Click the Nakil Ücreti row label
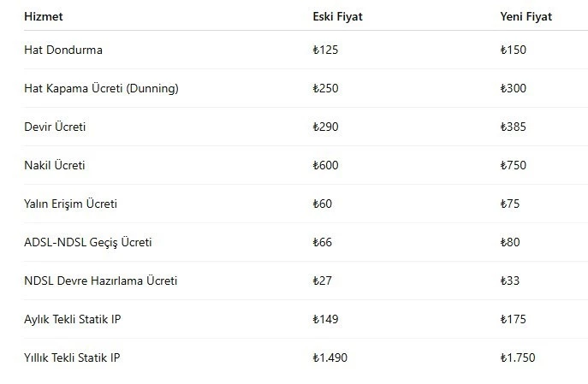 click(x=55, y=165)
